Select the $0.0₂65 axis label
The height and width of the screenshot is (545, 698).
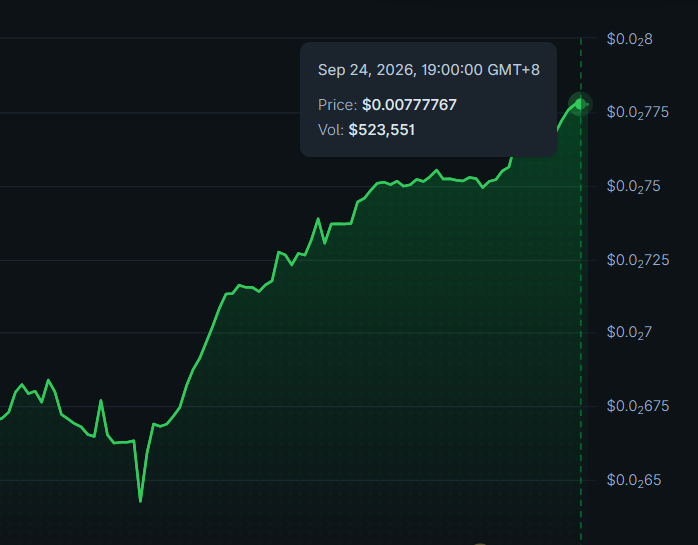pos(634,480)
